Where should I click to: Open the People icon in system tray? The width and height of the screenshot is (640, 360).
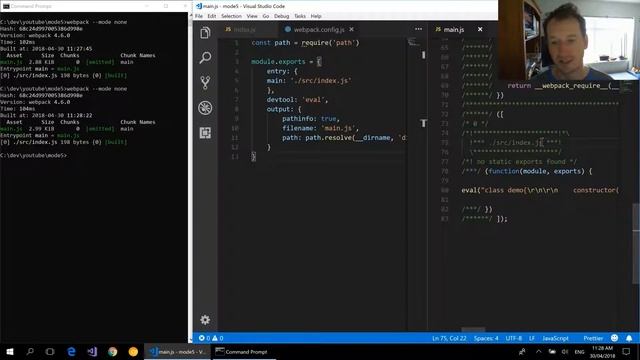(522, 351)
